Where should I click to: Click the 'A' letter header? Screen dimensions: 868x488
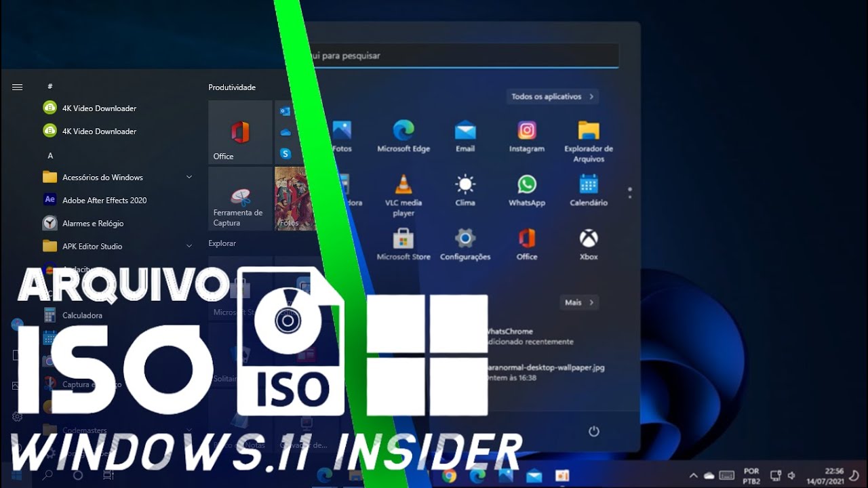click(x=50, y=156)
